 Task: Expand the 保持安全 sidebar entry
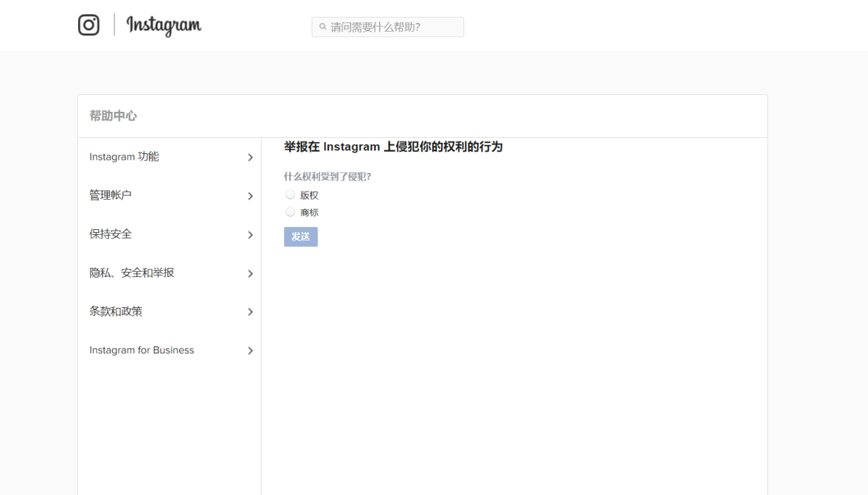[x=250, y=234]
